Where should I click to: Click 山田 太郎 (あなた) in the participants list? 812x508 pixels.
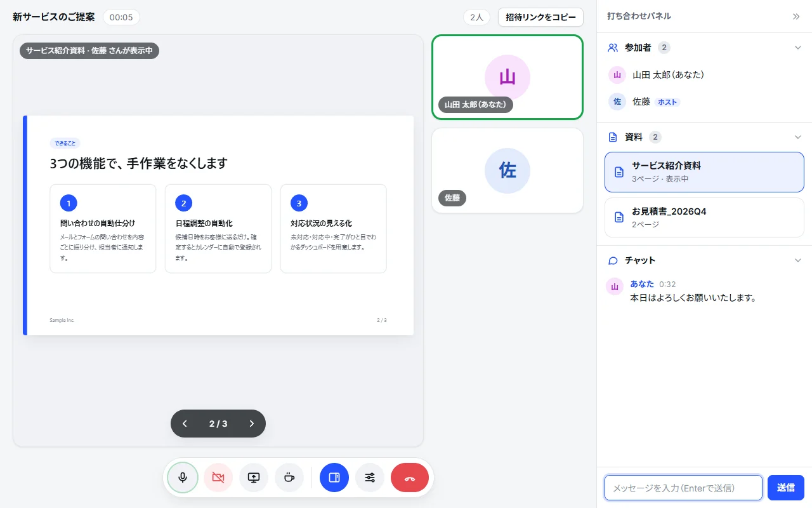coord(704,75)
